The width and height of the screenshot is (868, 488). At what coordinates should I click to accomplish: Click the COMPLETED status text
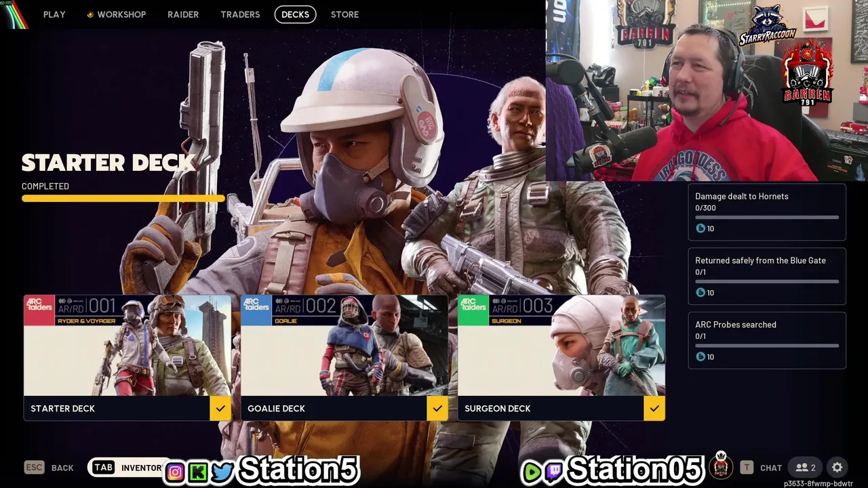pyautogui.click(x=45, y=186)
